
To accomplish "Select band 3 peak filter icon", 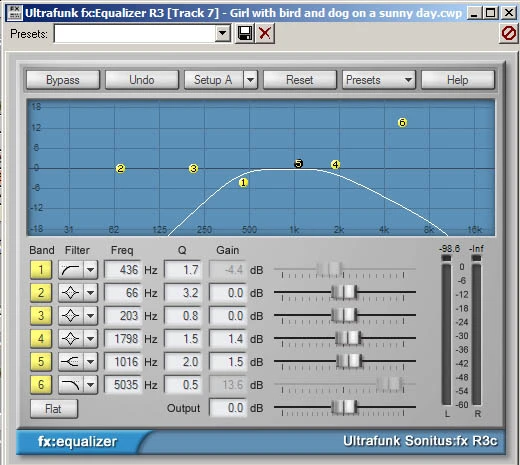I will (x=71, y=315).
